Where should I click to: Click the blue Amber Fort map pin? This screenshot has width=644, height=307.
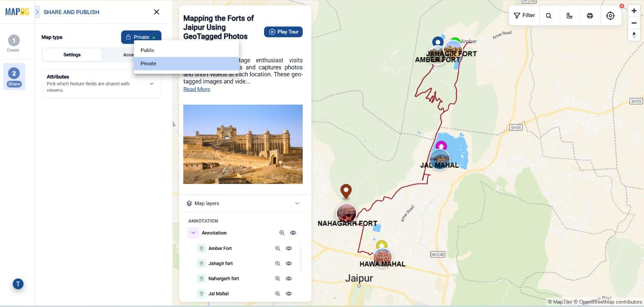[x=437, y=42]
